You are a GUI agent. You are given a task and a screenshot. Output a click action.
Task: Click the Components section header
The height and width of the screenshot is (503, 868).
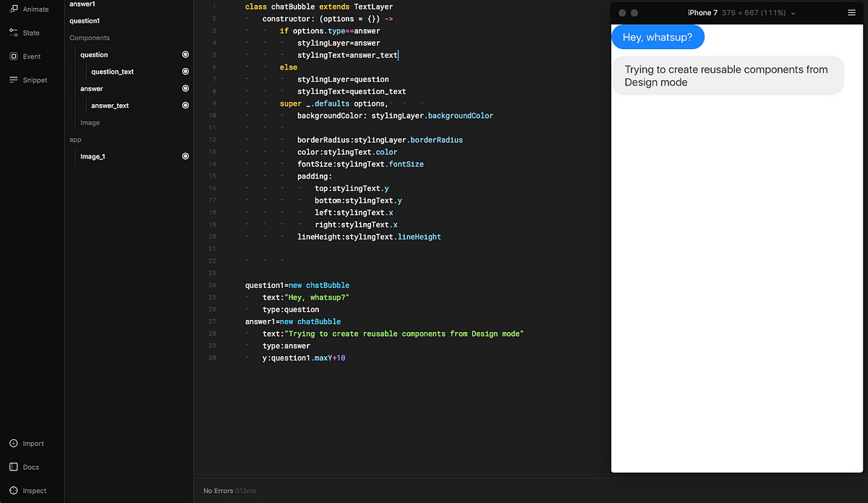pos(90,38)
